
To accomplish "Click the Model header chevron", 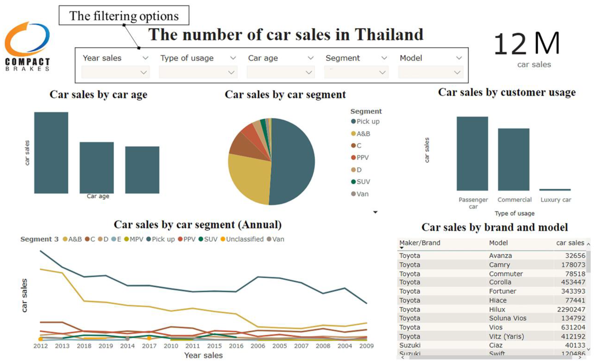I will (x=459, y=58).
